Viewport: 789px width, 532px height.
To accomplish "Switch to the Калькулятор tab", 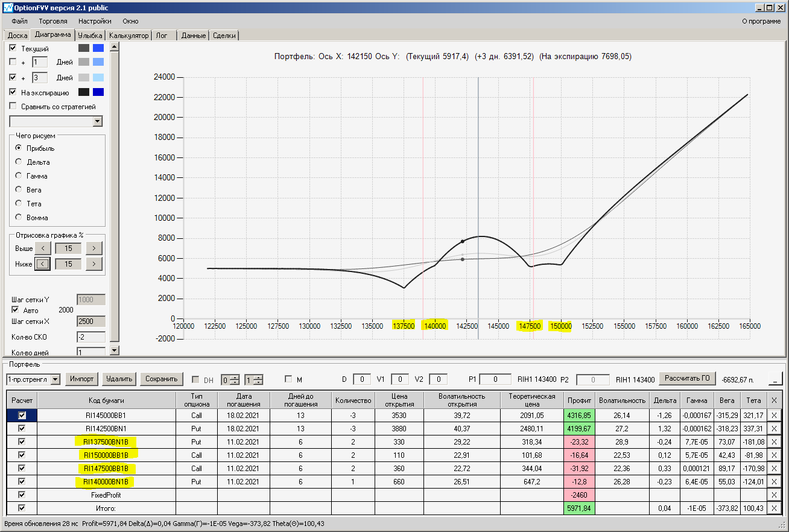I will (x=128, y=36).
